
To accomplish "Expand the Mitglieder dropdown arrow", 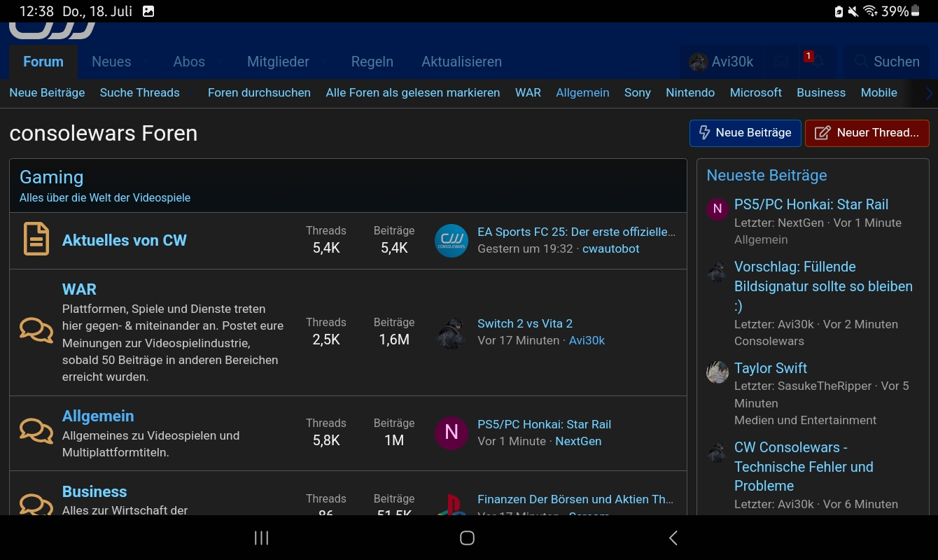I will pyautogui.click(x=325, y=62).
